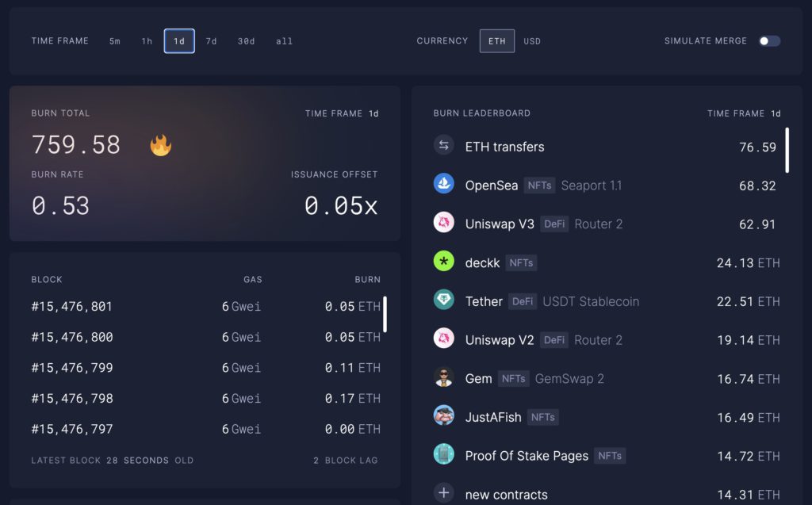Viewport: 812px width, 505px height.
Task: Select the 1h time frame
Action: click(147, 41)
